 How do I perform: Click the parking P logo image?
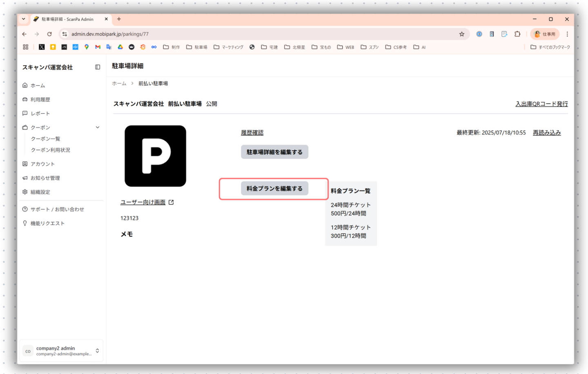tap(155, 156)
